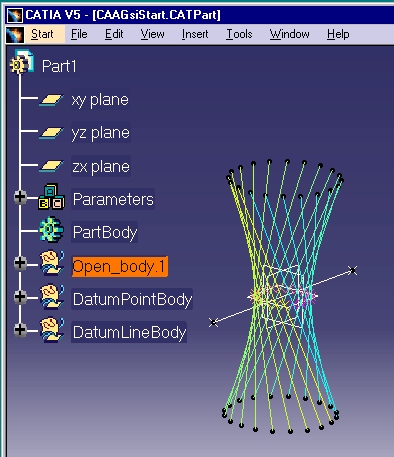Open the Tools menu

click(x=239, y=34)
